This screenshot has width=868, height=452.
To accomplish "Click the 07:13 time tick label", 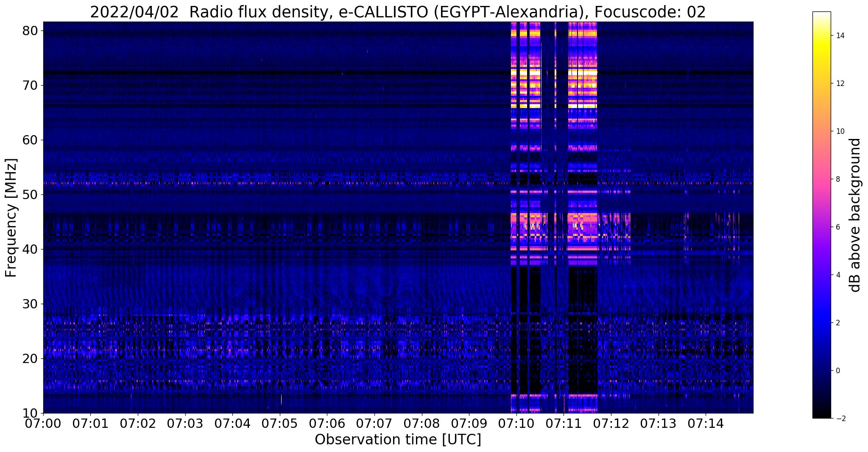I will [659, 423].
